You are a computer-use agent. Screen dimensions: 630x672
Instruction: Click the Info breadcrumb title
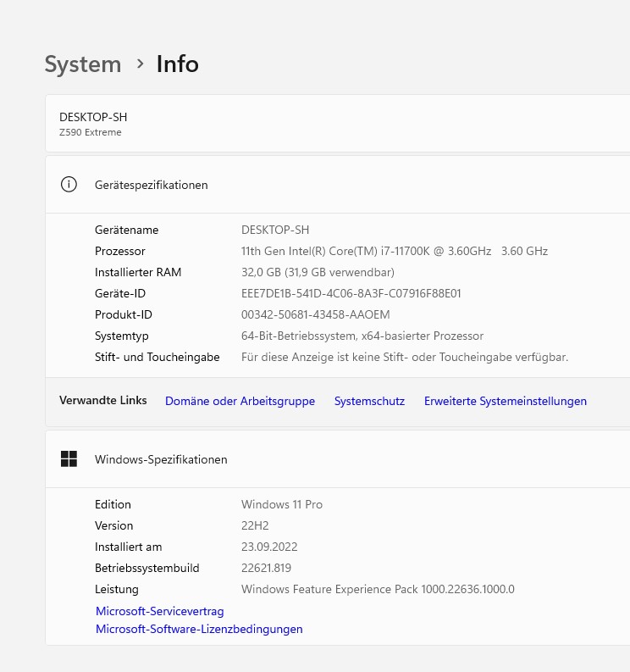point(177,64)
